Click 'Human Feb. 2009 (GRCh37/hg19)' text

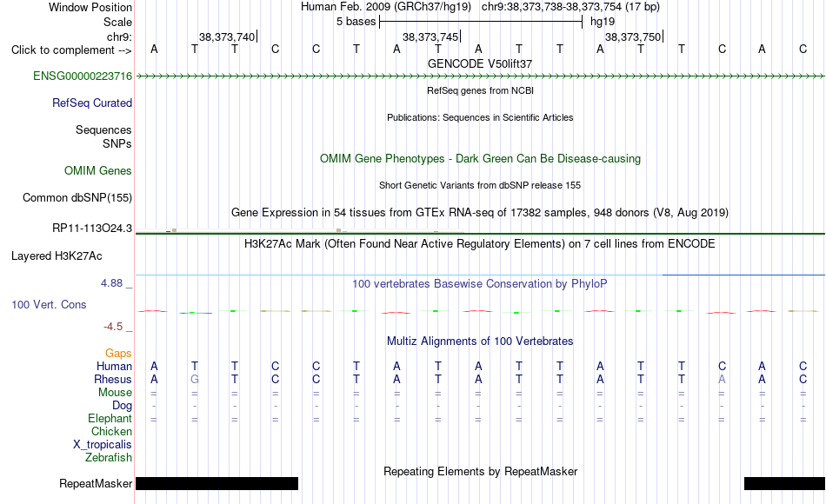(x=385, y=7)
